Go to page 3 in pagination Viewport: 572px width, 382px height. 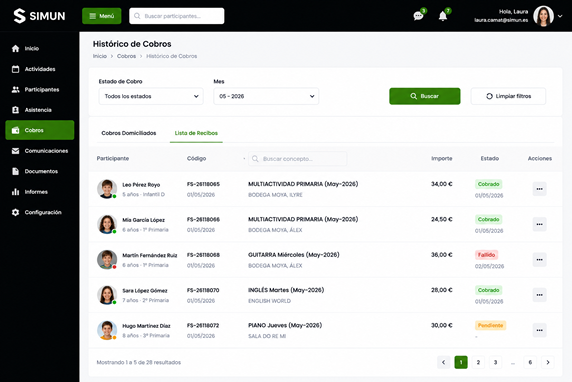[x=495, y=362]
